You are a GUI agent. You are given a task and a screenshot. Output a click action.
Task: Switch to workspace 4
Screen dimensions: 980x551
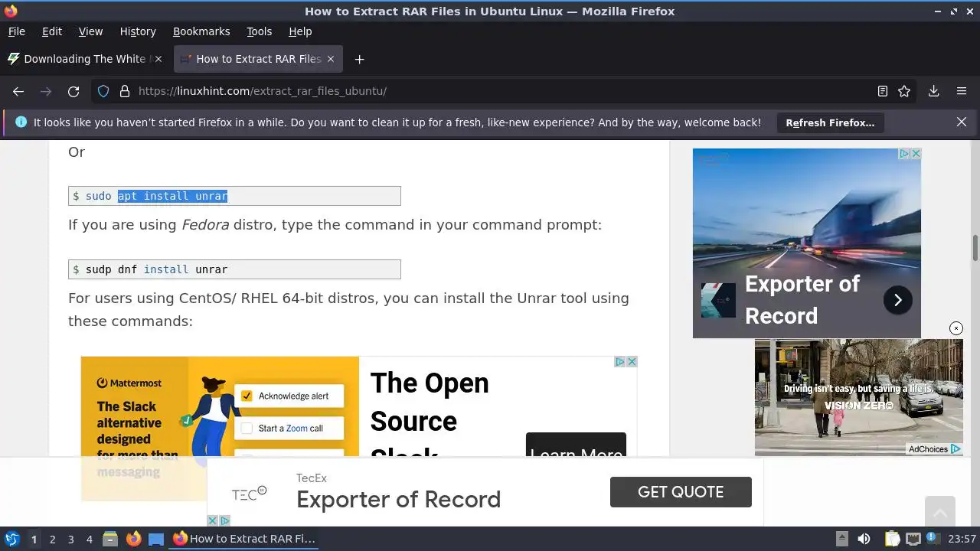pos(89,540)
